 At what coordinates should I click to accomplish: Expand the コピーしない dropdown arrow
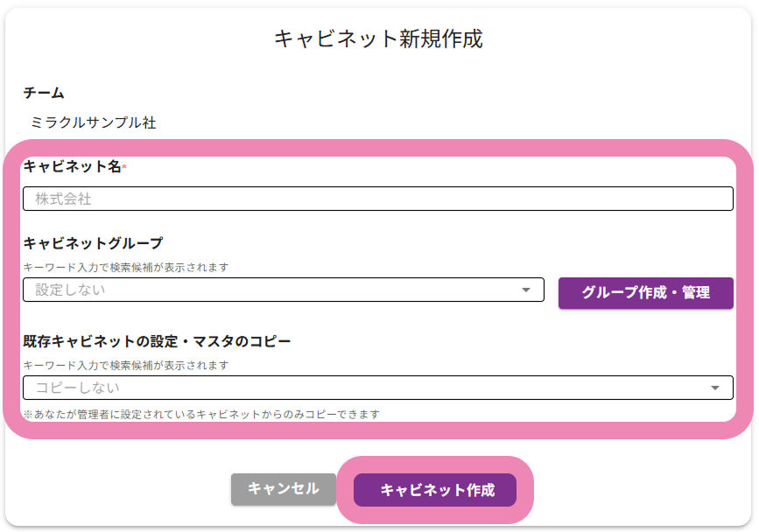715,388
